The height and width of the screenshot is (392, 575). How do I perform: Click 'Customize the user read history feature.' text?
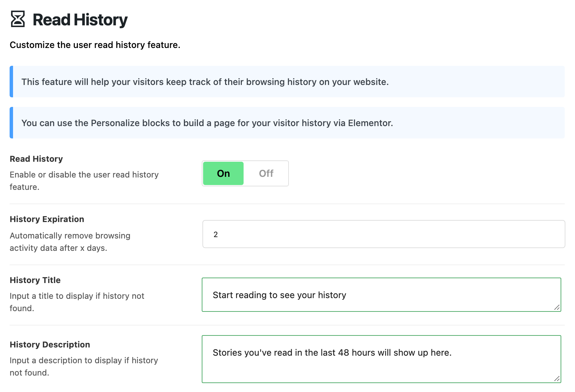coord(95,45)
